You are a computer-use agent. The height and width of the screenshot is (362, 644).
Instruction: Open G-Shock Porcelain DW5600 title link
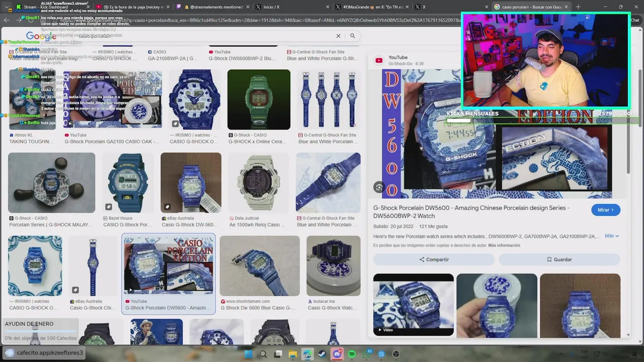pos(471,212)
